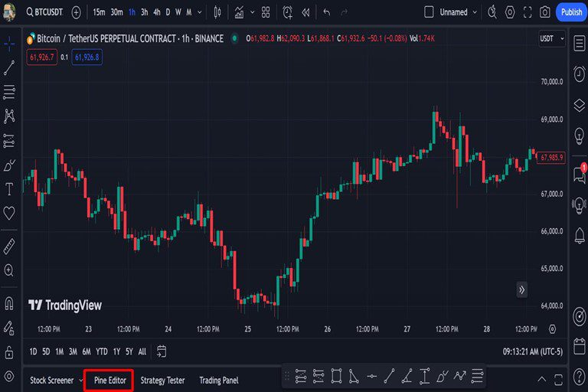Open the object tree layers icon

579,106
